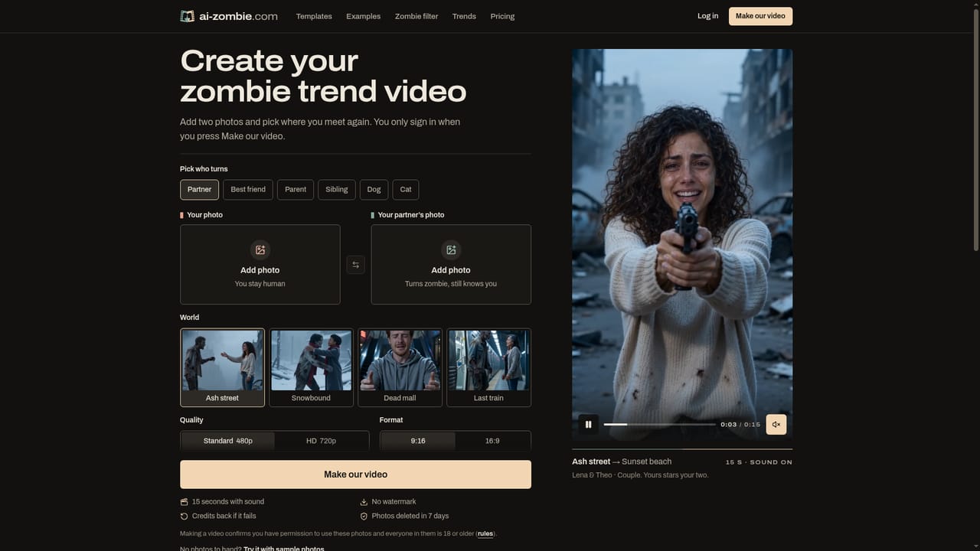Open the Zombie filter page

click(x=416, y=16)
